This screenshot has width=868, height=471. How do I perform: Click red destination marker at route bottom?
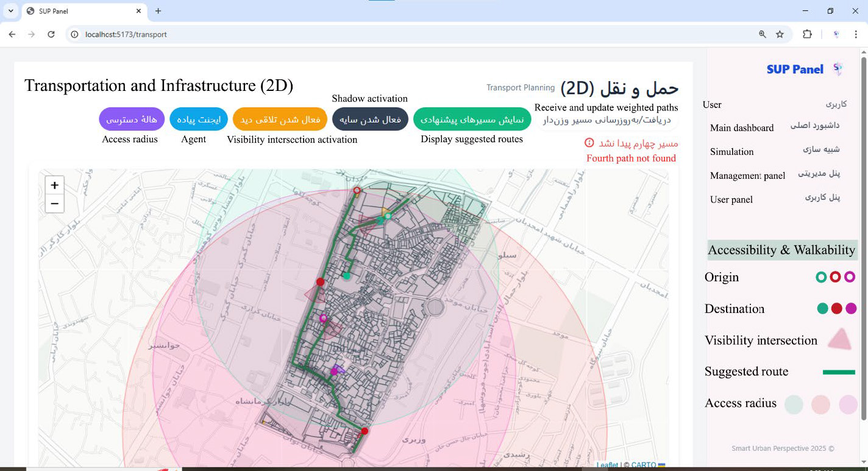pos(365,431)
